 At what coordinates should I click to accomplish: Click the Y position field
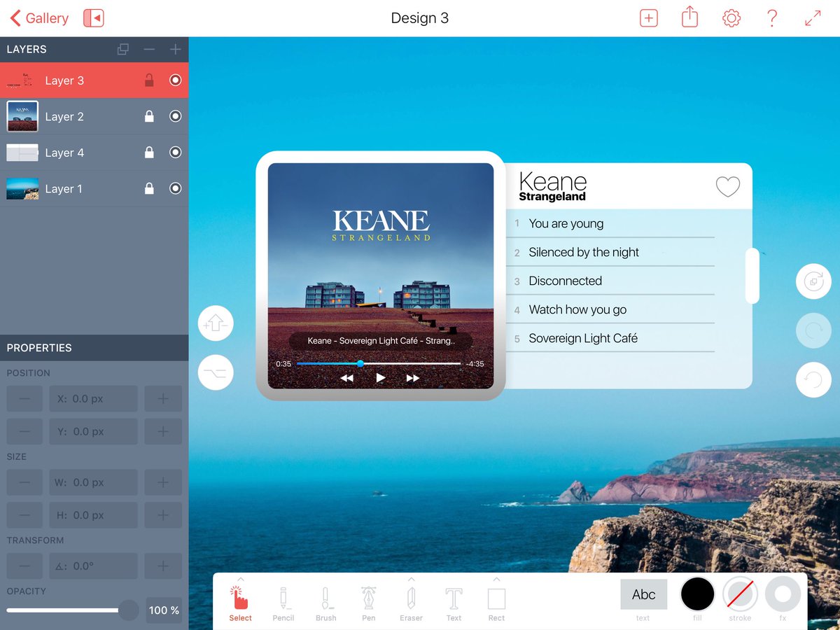pos(93,432)
